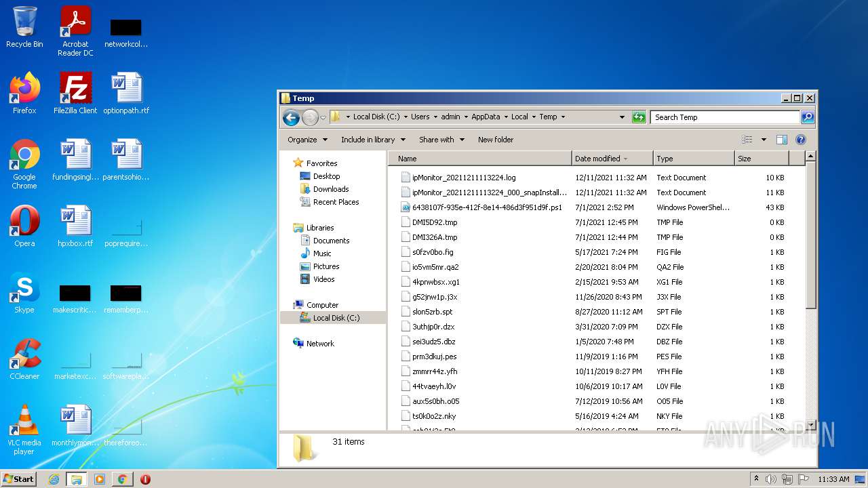Sort by Name column header
Viewport: 868px width, 488px height.
pos(480,159)
